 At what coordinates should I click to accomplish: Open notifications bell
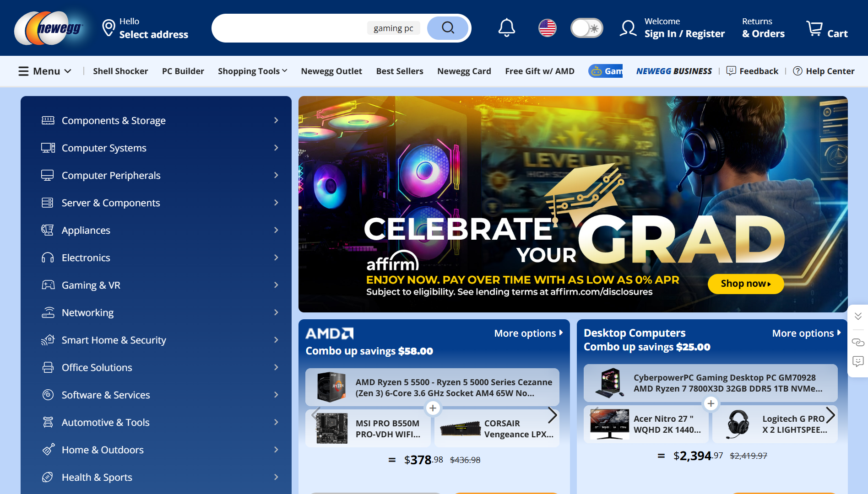pos(506,28)
